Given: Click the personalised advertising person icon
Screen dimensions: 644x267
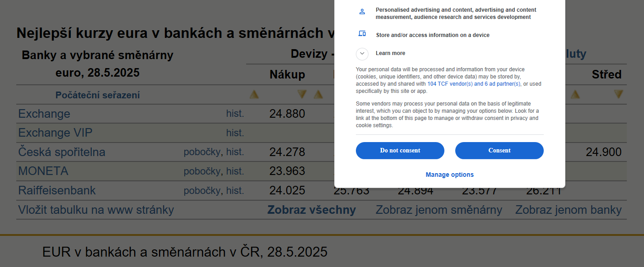Looking at the screenshot, I should [x=362, y=12].
